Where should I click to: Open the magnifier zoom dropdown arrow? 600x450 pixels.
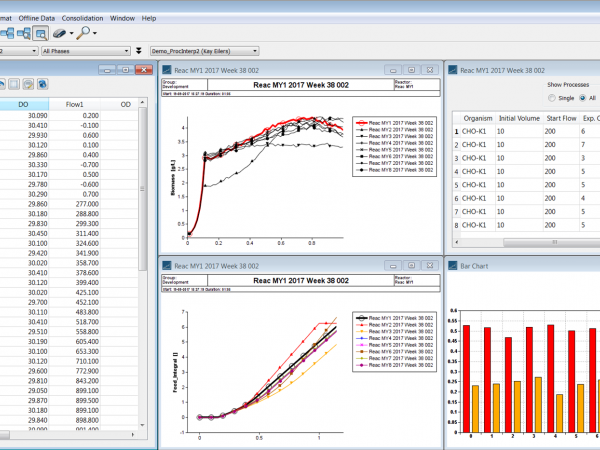pos(95,34)
